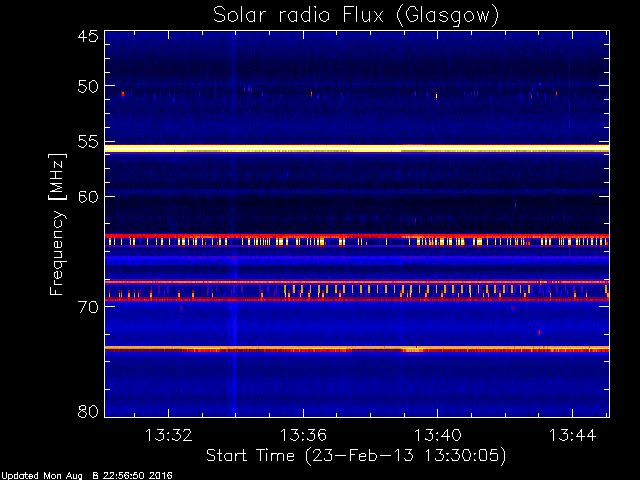
Task: Click the 13:36 time tick label
Action: 303,435
